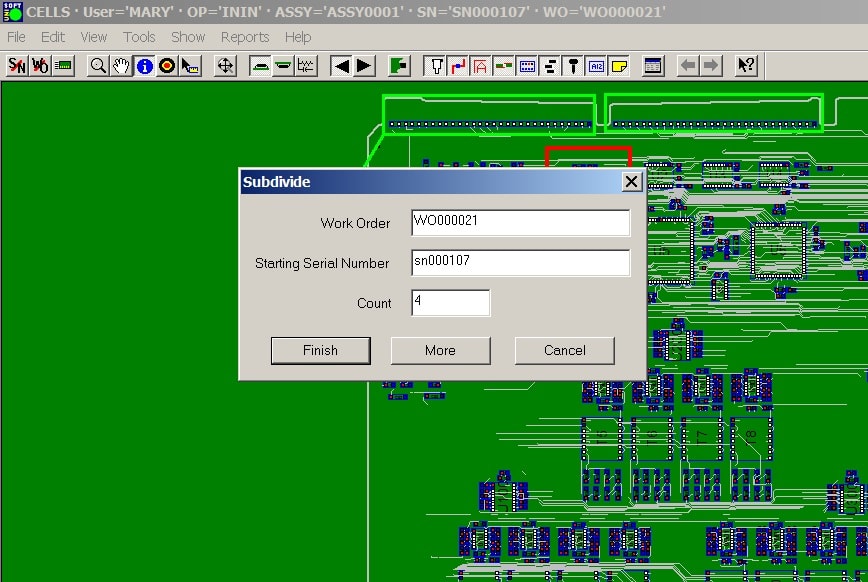Click the T5 component on board
Screen dimensions: 868x582
point(602,439)
